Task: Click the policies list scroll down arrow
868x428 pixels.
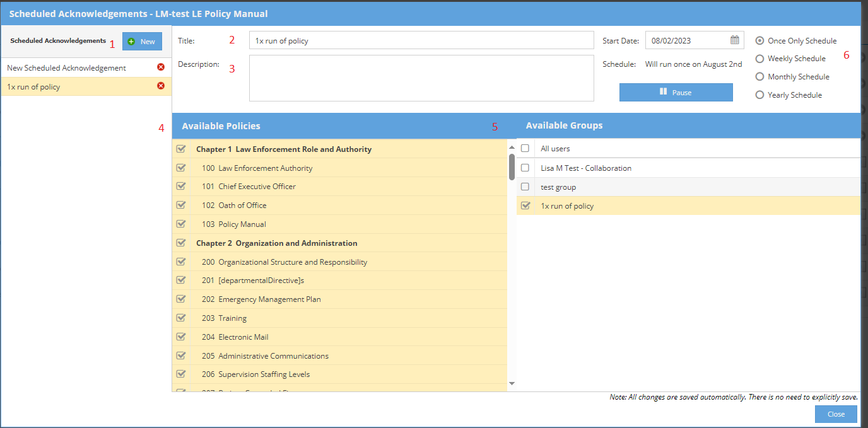Action: pyautogui.click(x=512, y=383)
